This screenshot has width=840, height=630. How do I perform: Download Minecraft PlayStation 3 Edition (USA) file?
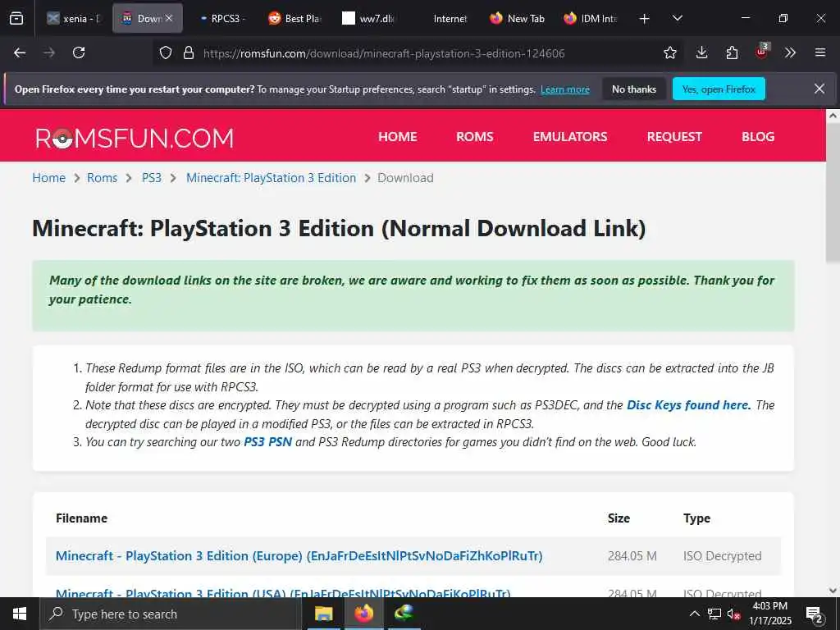click(283, 592)
